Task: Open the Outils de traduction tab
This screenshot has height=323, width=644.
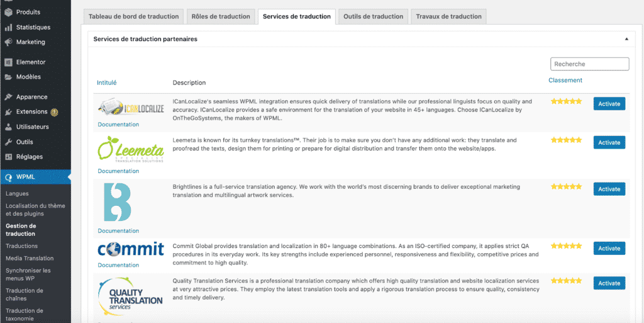Action: tap(373, 16)
